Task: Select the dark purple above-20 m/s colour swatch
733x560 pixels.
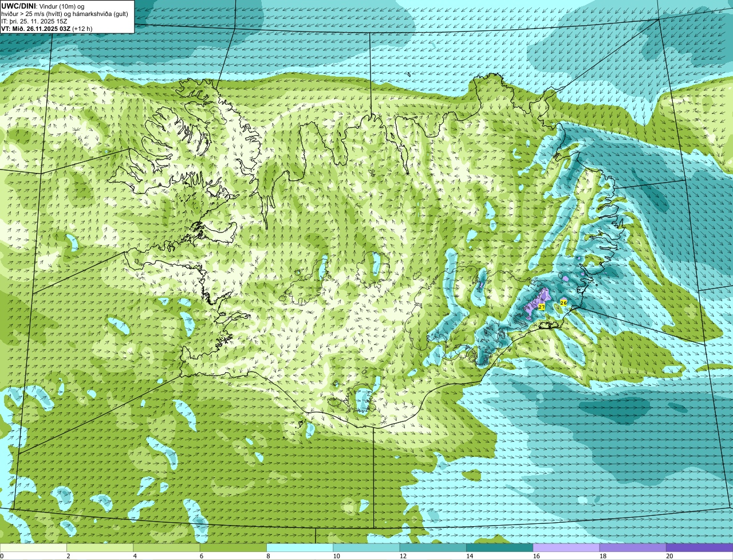Action: click(x=699, y=547)
